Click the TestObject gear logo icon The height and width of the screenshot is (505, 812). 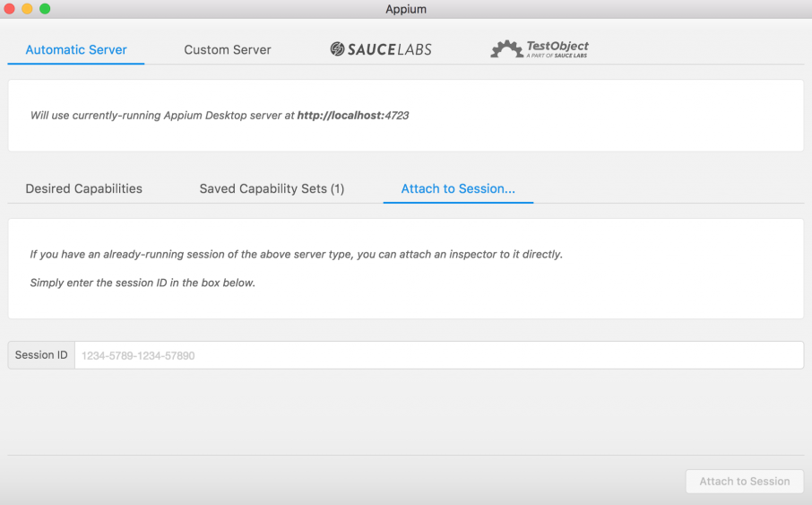click(506, 49)
